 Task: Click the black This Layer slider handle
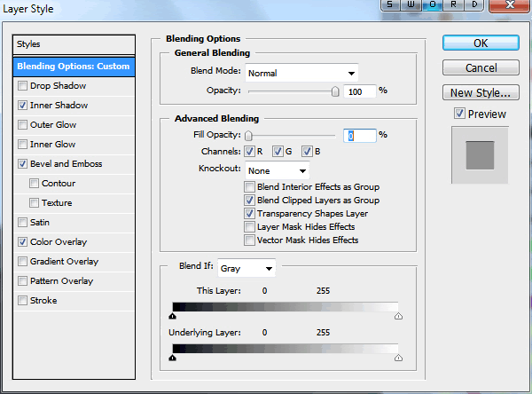click(172, 315)
